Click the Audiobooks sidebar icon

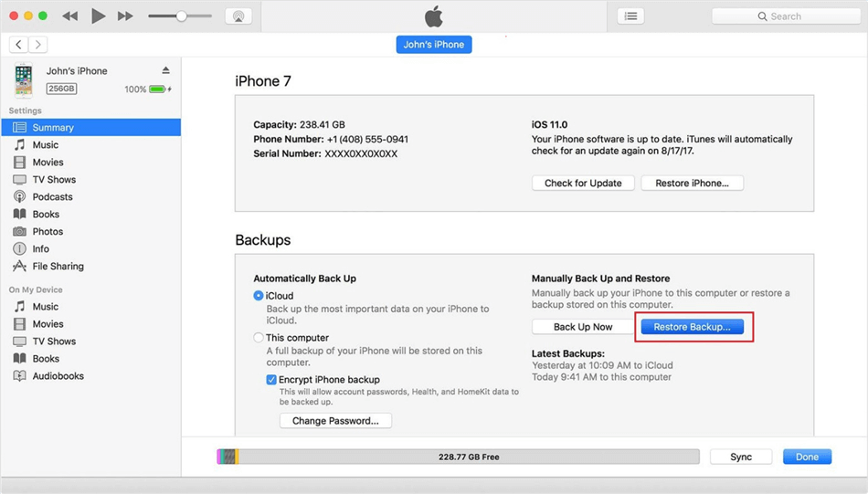click(19, 375)
